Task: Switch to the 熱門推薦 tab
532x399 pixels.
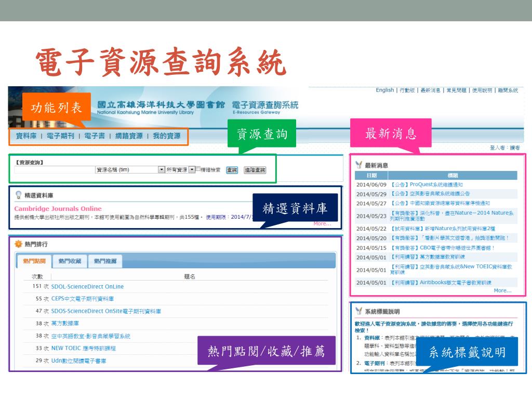Action: 105,261
